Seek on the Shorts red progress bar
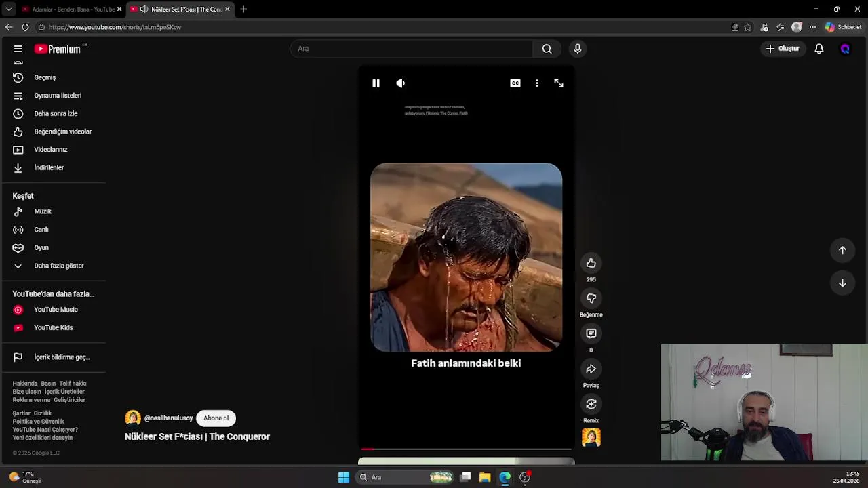868x488 pixels. pos(466,449)
